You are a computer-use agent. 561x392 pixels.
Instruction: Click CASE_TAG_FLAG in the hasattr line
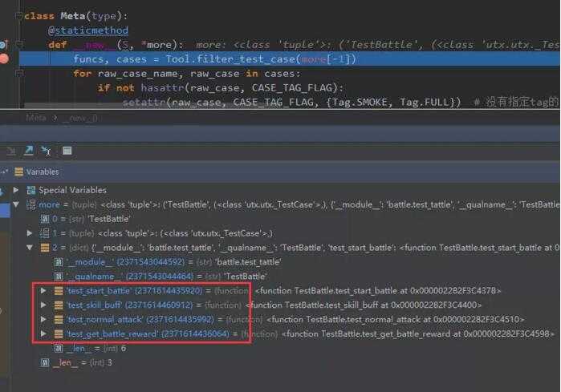coord(292,87)
